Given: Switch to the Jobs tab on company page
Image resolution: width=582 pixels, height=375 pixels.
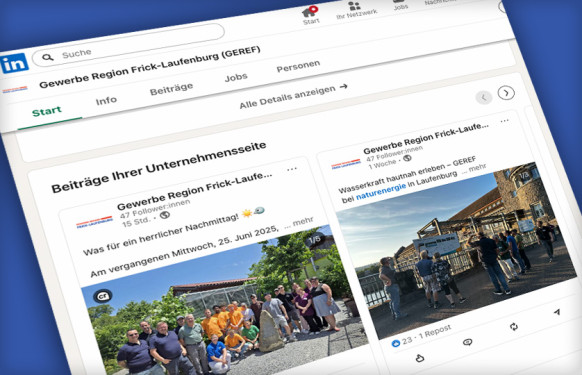Looking at the screenshot, I should coord(236,78).
